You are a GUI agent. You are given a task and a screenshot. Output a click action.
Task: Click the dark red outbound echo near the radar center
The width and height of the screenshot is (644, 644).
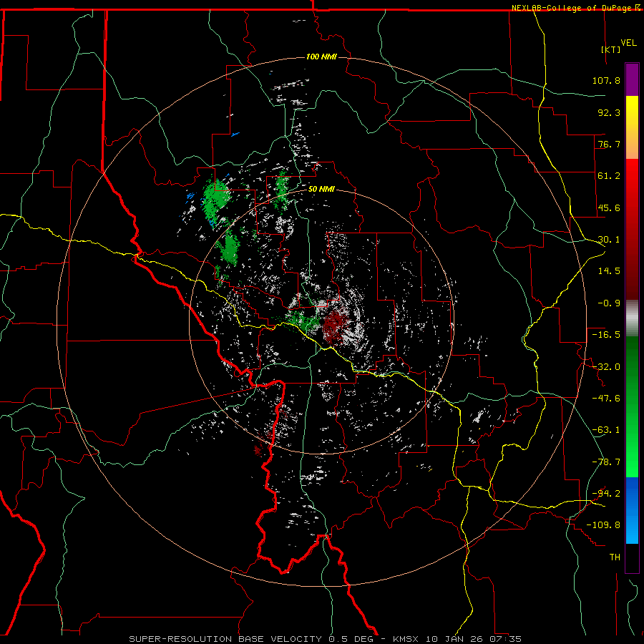[x=333, y=326]
